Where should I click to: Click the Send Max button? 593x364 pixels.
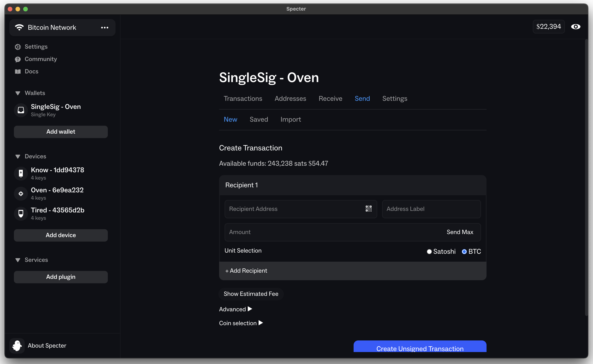pyautogui.click(x=460, y=232)
